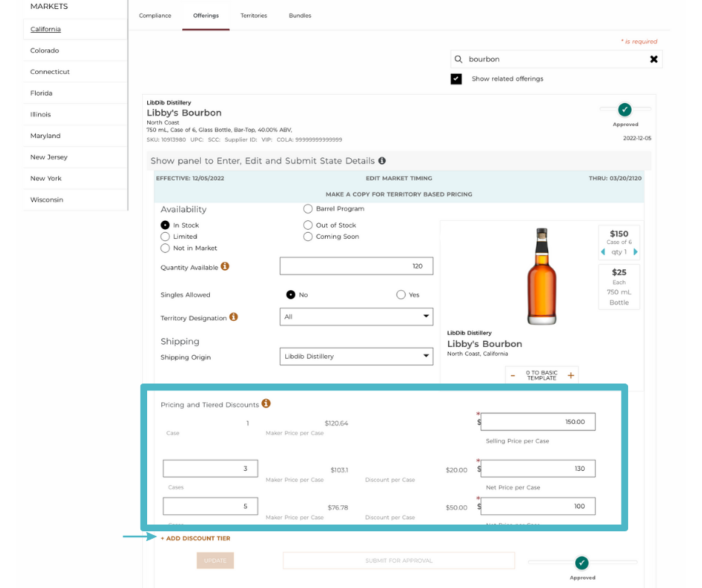This screenshot has width=702, height=588.
Task: Click the $120.64 maker price value
Action: [x=336, y=423]
